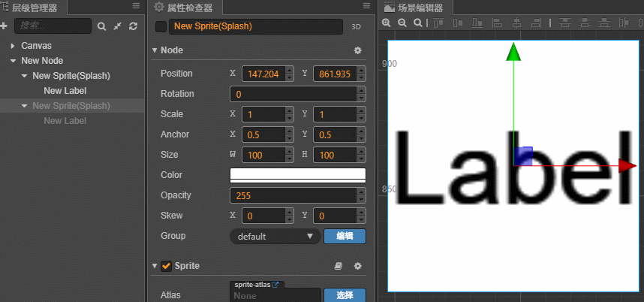Click the Rotation value field

coord(293,94)
